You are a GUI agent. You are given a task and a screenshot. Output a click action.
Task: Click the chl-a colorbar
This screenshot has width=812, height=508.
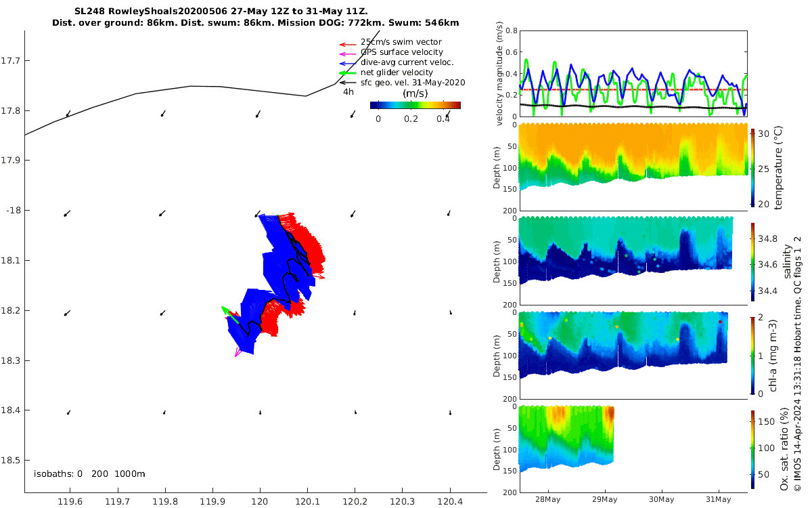click(x=753, y=356)
